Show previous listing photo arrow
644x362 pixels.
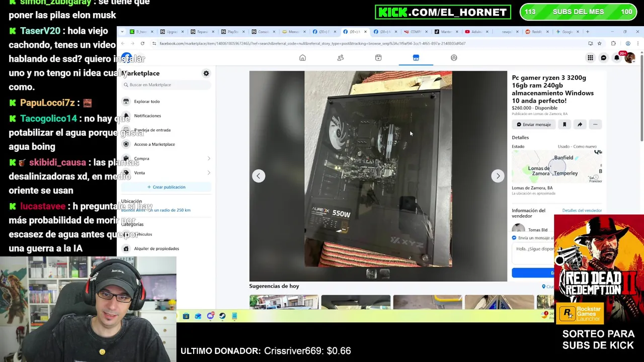259,176
